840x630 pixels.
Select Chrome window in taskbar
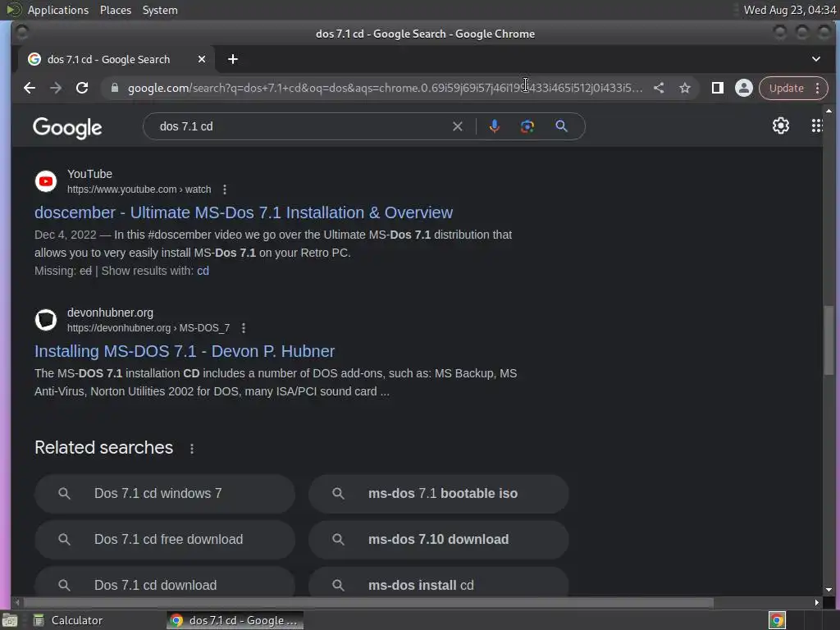pyautogui.click(x=235, y=620)
